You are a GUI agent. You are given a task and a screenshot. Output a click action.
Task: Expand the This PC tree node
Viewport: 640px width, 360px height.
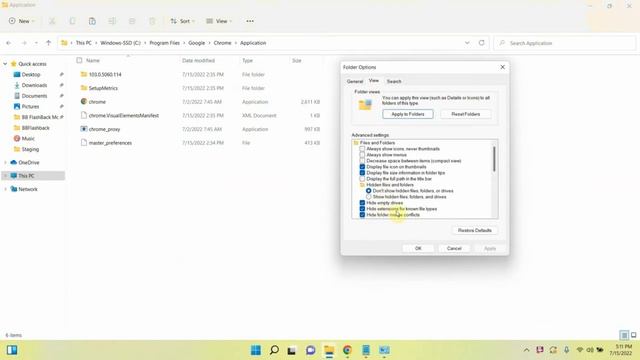point(5,176)
